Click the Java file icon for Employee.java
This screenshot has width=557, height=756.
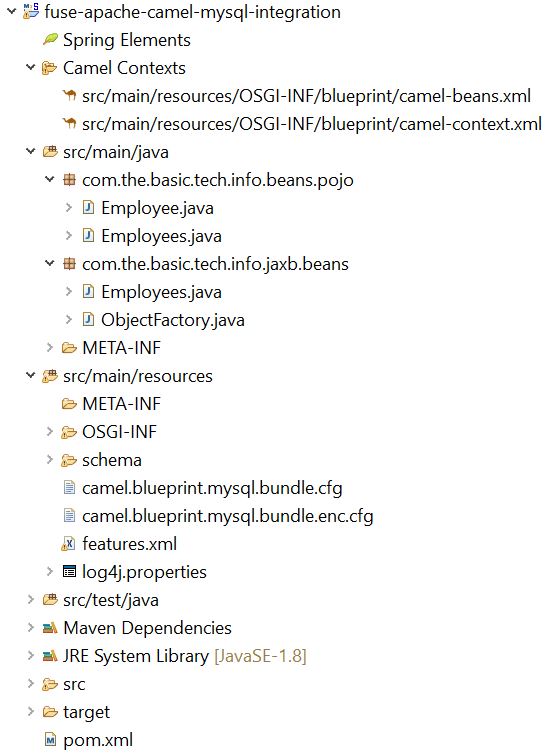88,208
